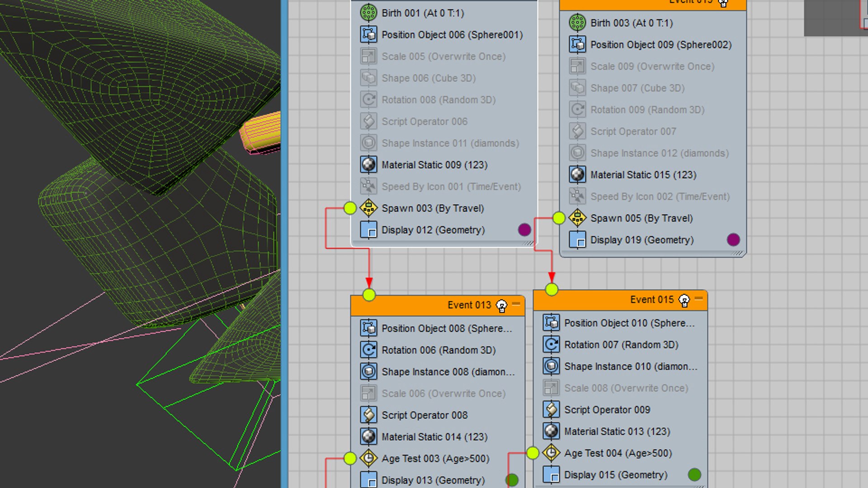This screenshot has width=868, height=488.
Task: Click the Material Static 009 icon
Action: point(368,164)
